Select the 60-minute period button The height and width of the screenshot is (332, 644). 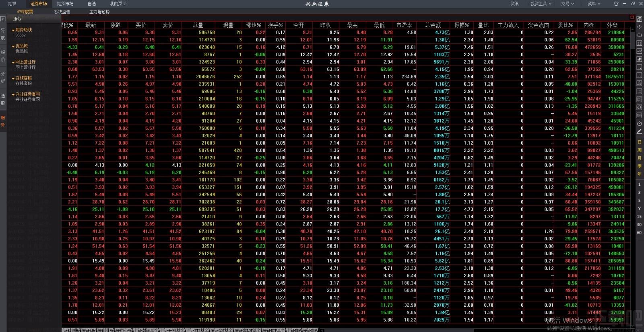pos(639,233)
